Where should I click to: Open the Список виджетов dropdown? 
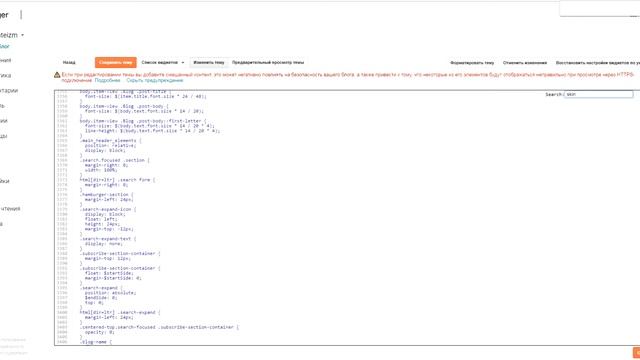pos(163,62)
